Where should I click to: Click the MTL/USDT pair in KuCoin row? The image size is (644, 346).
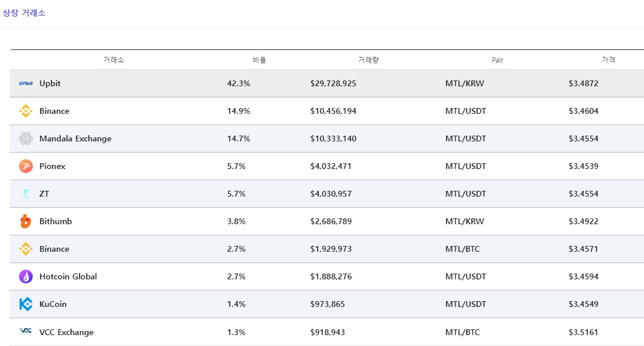(x=466, y=303)
